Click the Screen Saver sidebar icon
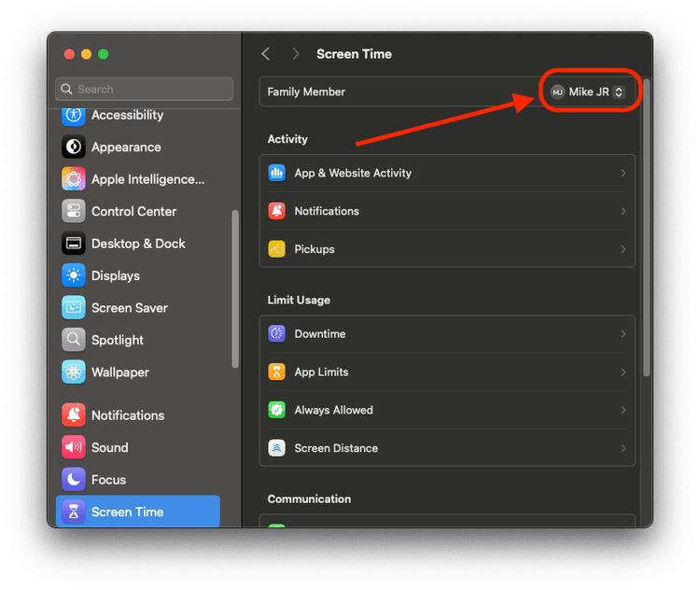Image resolution: width=700 pixels, height=590 pixels. [x=74, y=308]
